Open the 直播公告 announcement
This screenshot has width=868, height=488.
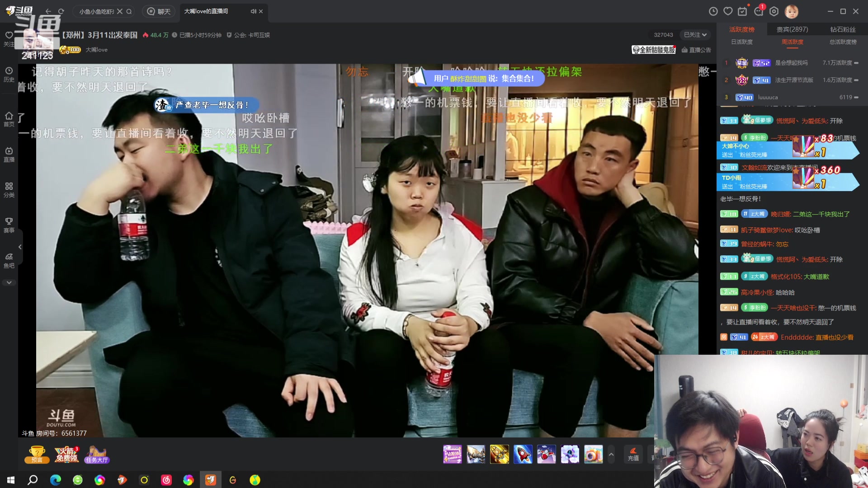[x=696, y=50]
